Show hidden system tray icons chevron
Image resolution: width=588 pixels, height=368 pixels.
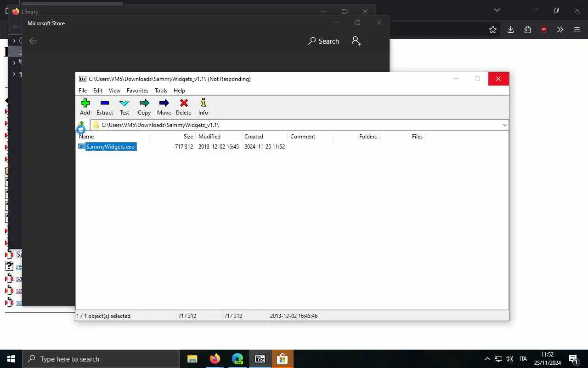click(x=487, y=359)
